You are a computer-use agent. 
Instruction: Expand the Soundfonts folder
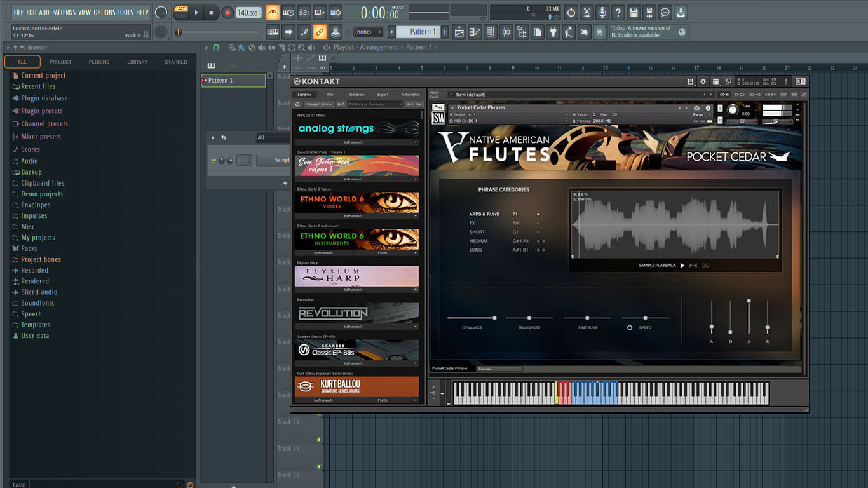[37, 303]
